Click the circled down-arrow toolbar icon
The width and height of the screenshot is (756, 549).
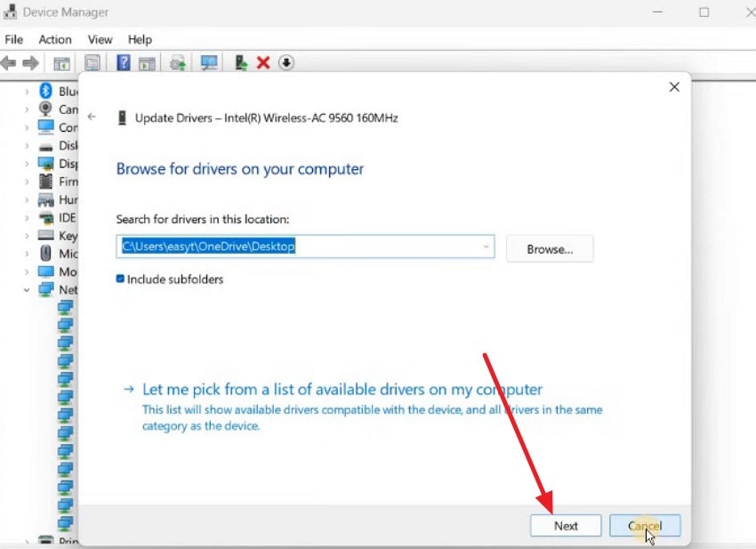pos(286,62)
